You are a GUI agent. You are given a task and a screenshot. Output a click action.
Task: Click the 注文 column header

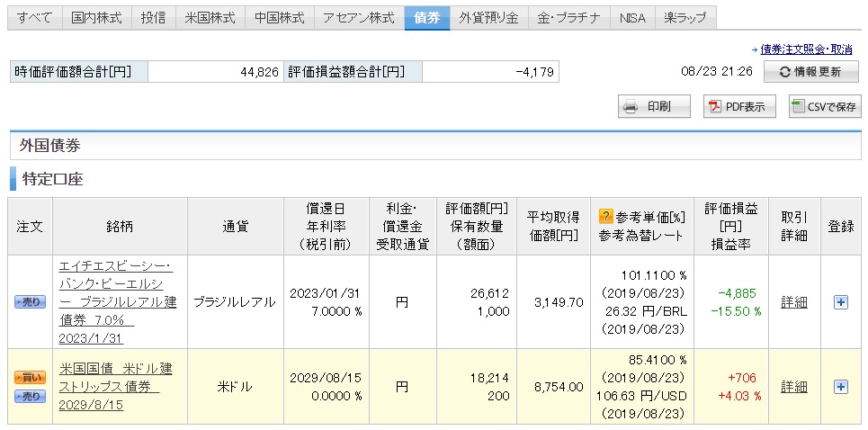click(x=30, y=226)
